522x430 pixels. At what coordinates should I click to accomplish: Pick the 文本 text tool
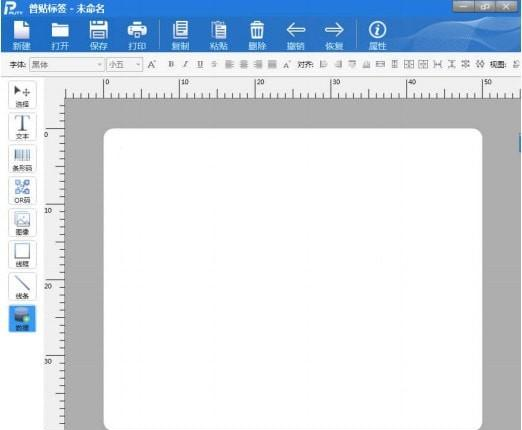(x=22, y=127)
